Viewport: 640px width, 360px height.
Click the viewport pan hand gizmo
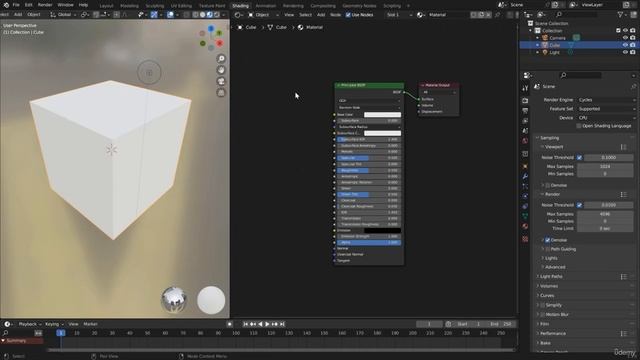pos(221,70)
